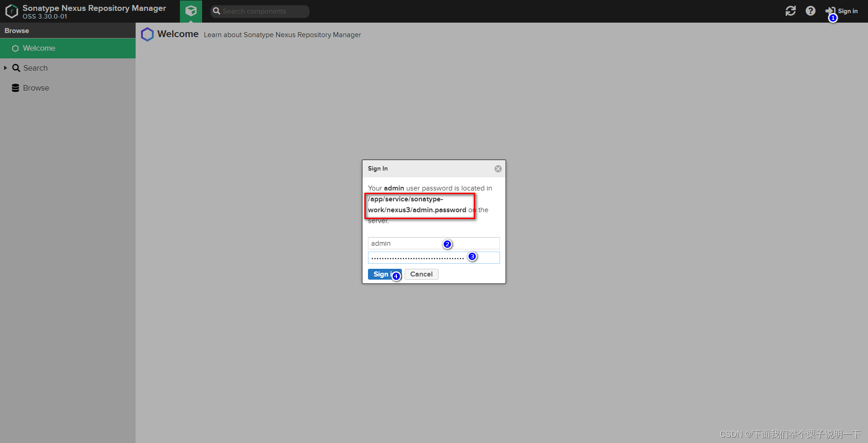The image size is (868, 443).
Task: Expand the Search tree arrow
Action: pos(5,68)
